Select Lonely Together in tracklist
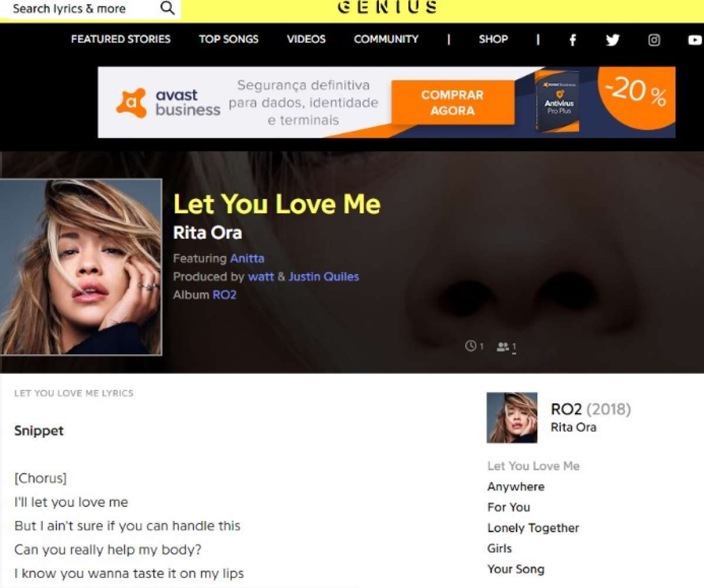Viewport: 704px width, 588px height. coord(533,528)
